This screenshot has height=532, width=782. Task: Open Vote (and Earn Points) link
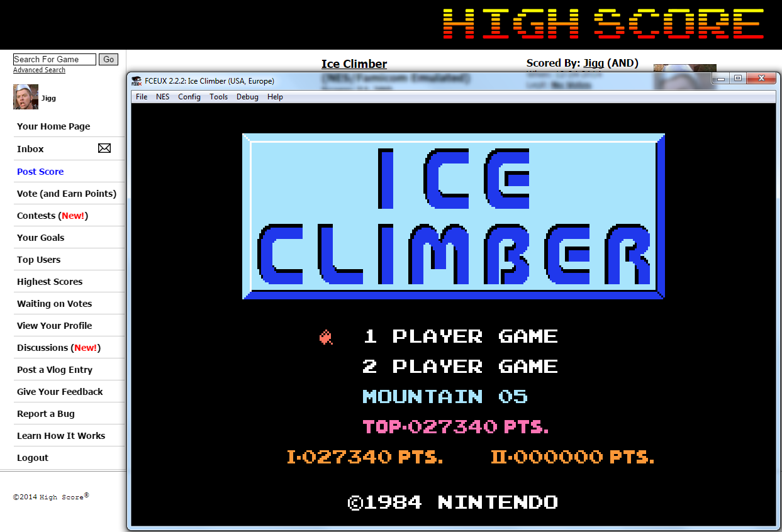tap(67, 194)
